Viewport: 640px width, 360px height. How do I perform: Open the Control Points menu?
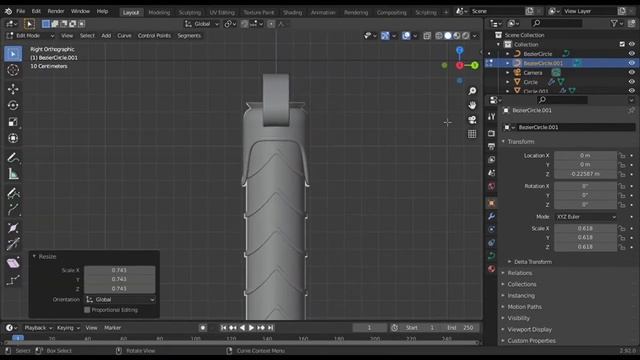154,36
